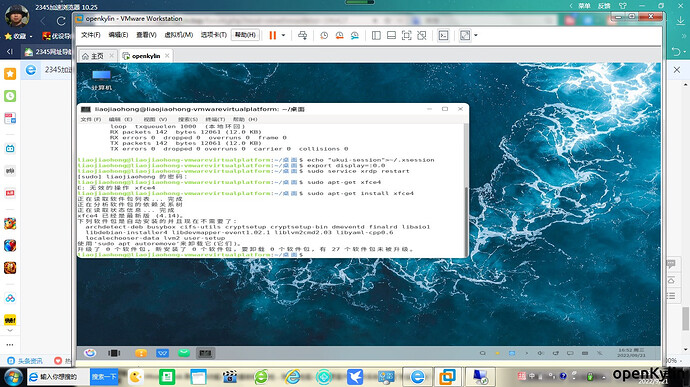
Task: Open VMware 选项卡(T) menu
Action: (213, 35)
